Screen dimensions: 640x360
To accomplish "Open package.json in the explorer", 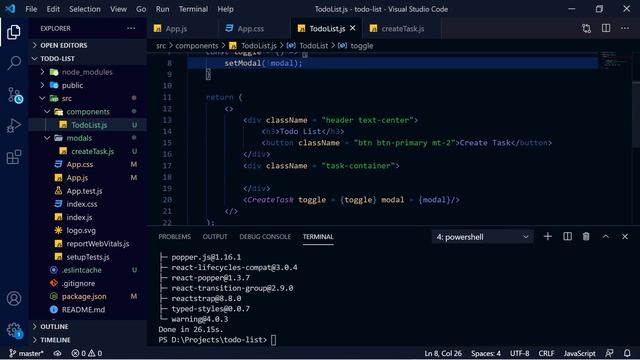I will click(x=84, y=297).
